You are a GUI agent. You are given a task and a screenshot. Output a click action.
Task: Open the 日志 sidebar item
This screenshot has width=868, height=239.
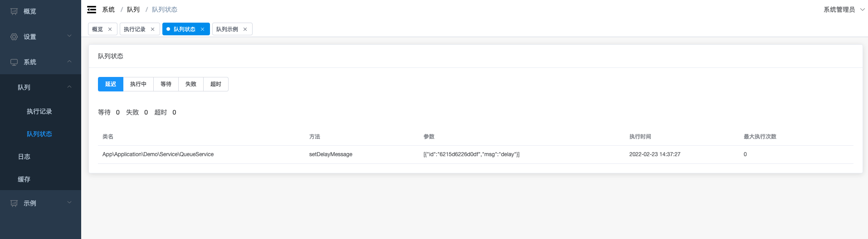[24, 157]
